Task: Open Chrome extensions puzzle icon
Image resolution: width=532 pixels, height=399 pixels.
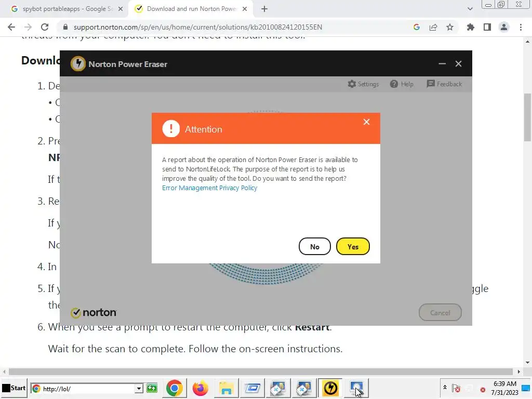Action: (x=471, y=27)
